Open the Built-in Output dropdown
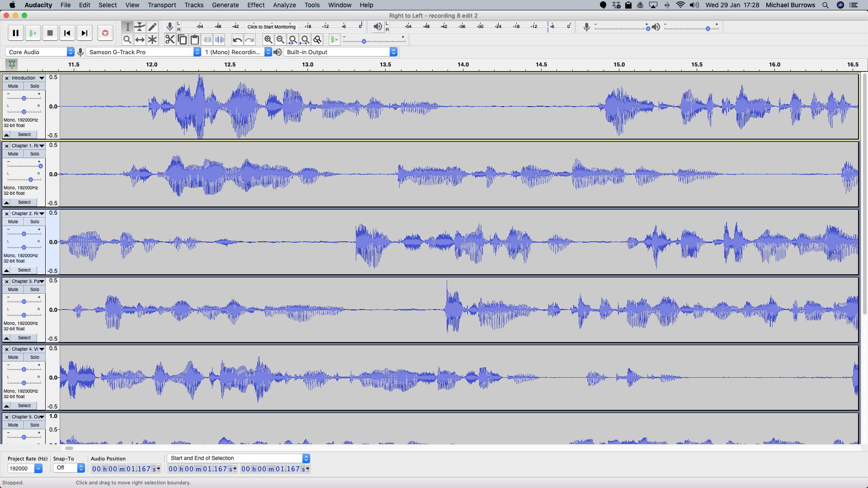The height and width of the screenshot is (488, 868). [340, 52]
